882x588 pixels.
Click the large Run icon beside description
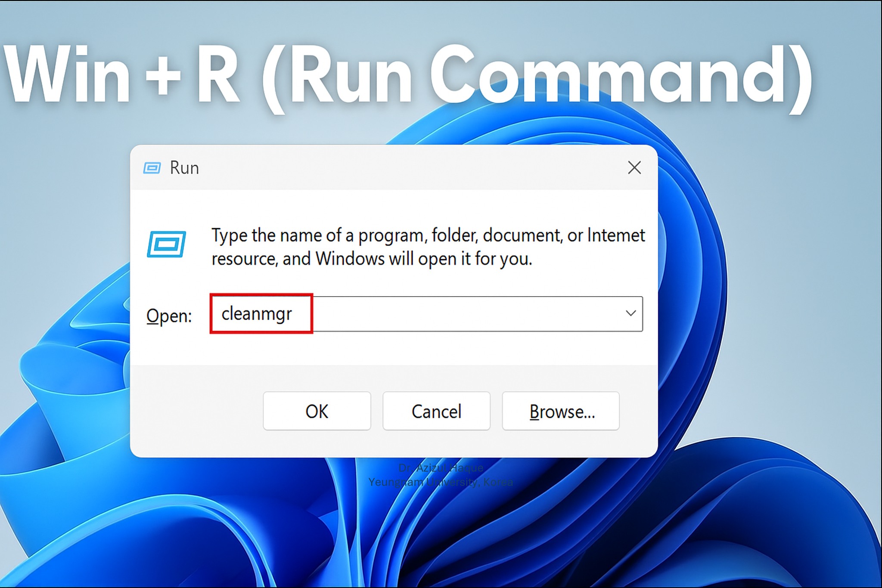coord(166,244)
